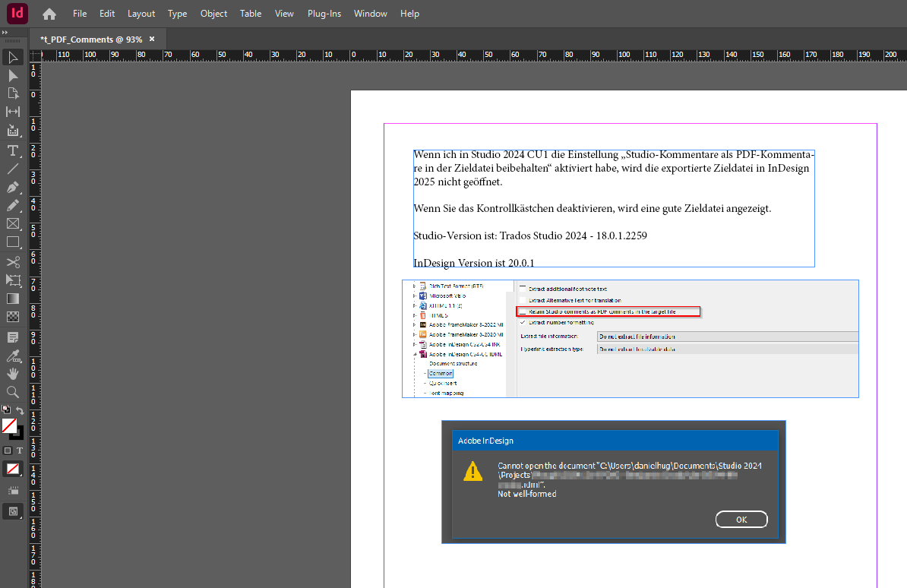The width and height of the screenshot is (907, 588).
Task: Select the Direct Selection tool
Action: pos(13,75)
